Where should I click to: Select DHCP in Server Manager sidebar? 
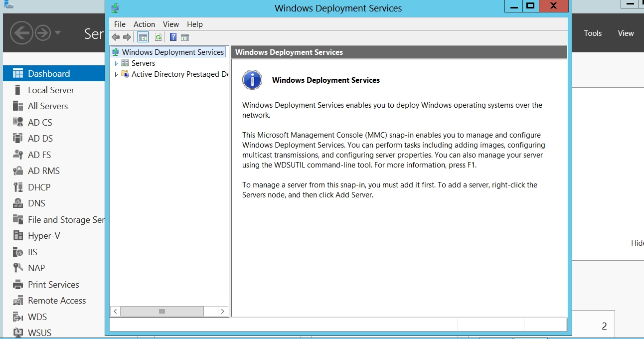tap(39, 187)
